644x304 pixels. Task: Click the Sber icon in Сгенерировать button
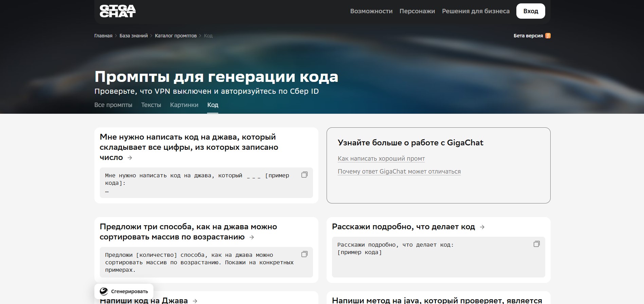click(104, 291)
